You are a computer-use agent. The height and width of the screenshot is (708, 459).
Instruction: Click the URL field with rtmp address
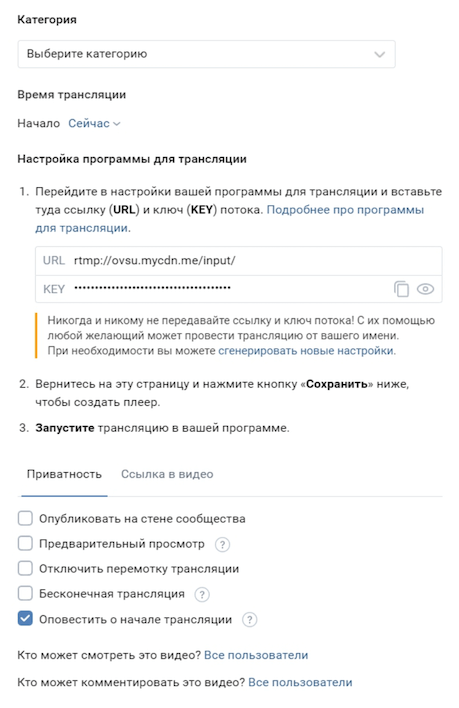click(x=239, y=261)
